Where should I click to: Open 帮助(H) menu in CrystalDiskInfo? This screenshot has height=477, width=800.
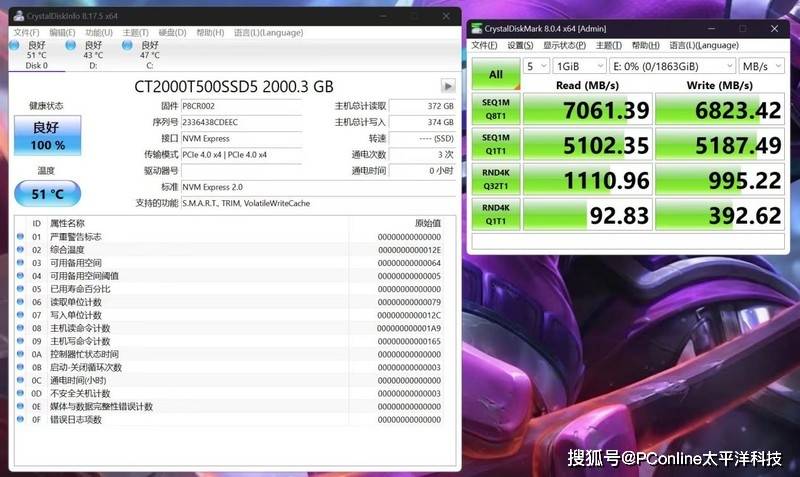point(210,33)
